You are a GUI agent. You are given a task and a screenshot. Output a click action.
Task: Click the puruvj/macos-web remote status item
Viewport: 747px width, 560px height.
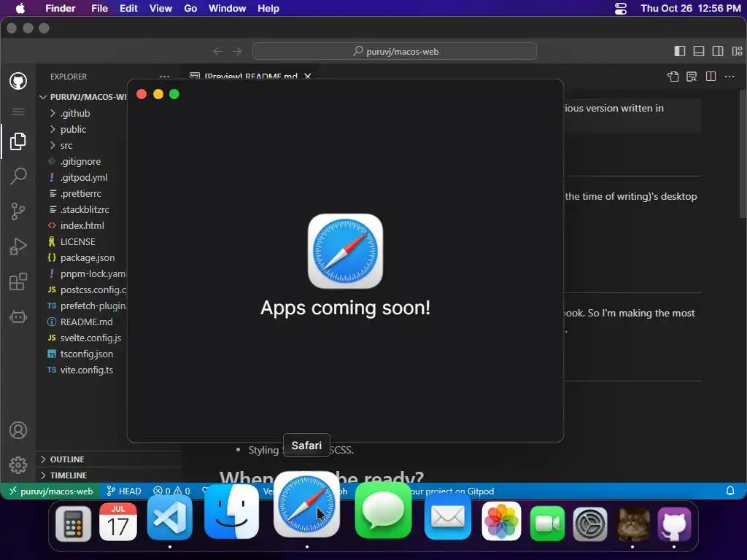[x=50, y=491]
